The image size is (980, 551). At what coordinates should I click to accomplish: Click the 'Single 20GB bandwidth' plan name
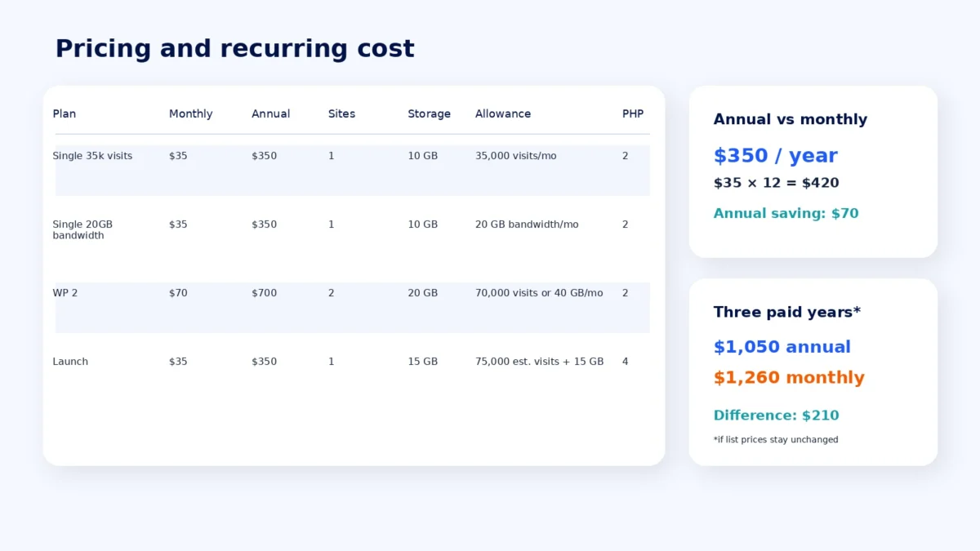(x=82, y=230)
